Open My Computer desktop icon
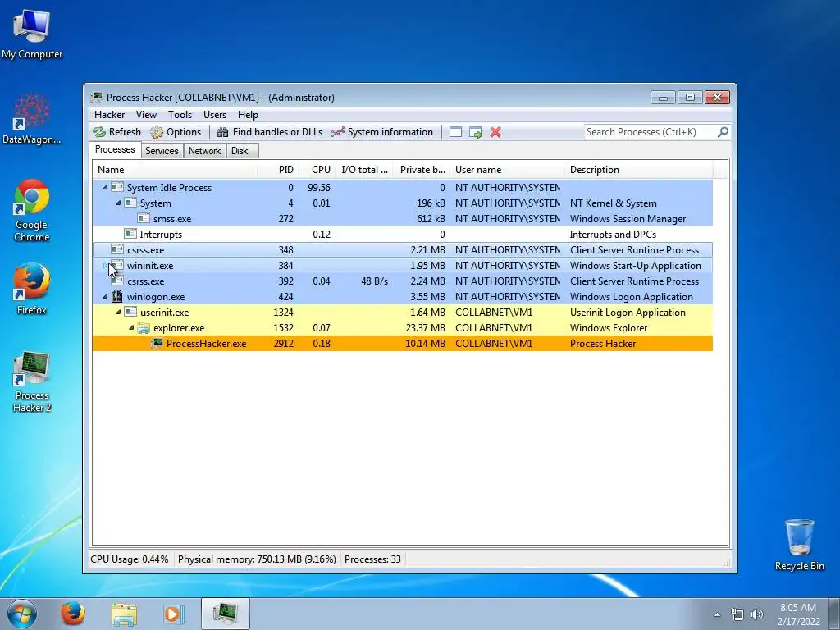Image resolution: width=840 pixels, height=630 pixels. (x=32, y=34)
